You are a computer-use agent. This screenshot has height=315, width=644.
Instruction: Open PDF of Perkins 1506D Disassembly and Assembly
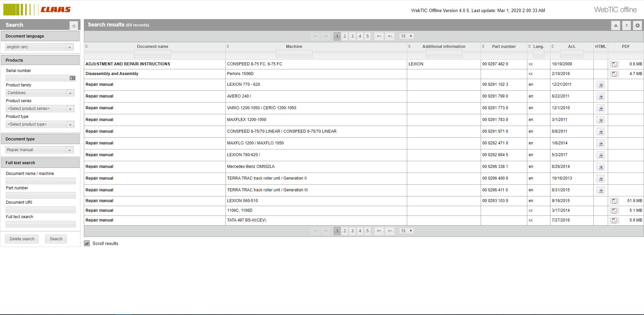point(614,74)
